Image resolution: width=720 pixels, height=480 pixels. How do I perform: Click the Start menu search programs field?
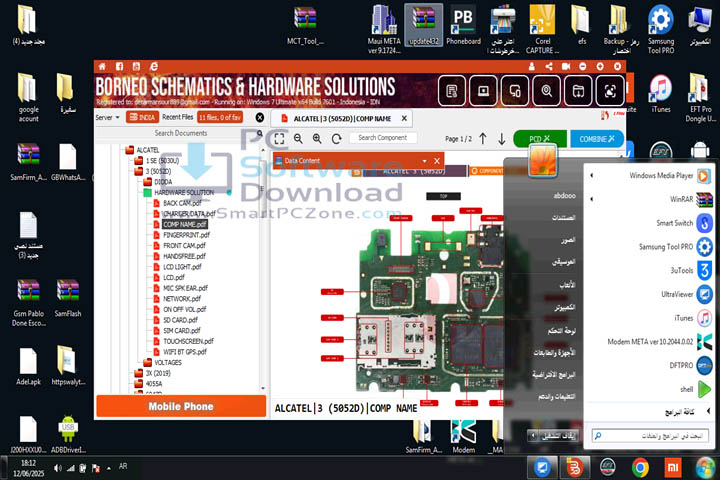(650, 435)
